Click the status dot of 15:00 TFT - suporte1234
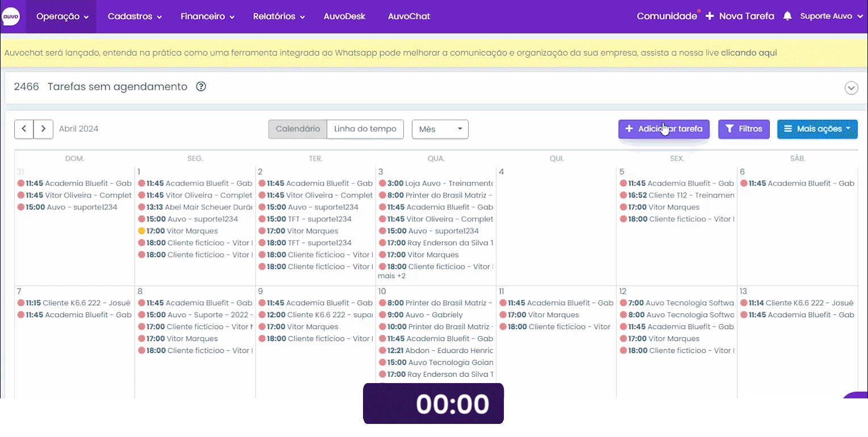This screenshot has height=437, width=868. click(262, 219)
